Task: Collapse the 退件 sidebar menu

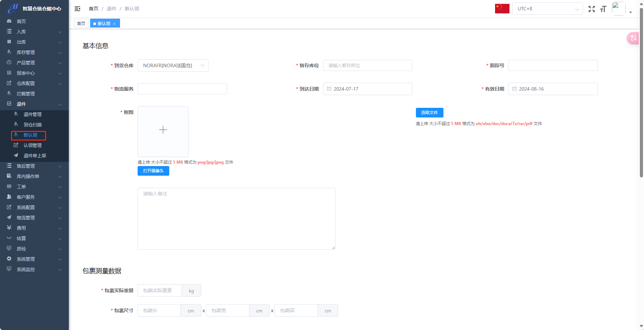Action: pos(34,104)
